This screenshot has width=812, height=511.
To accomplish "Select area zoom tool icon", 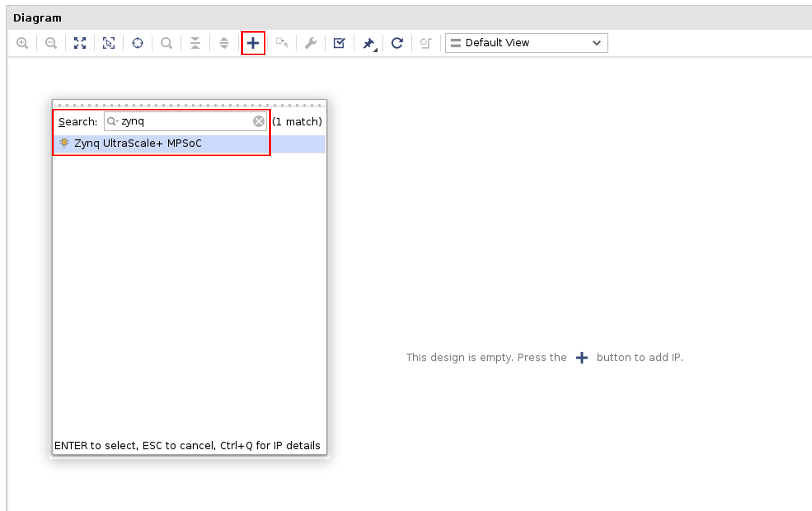I will click(x=109, y=43).
